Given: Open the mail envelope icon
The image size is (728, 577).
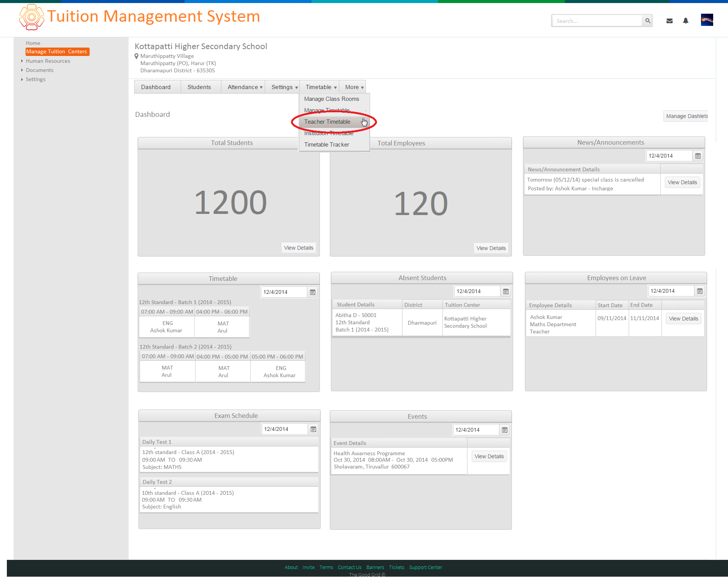Looking at the screenshot, I should 669,21.
